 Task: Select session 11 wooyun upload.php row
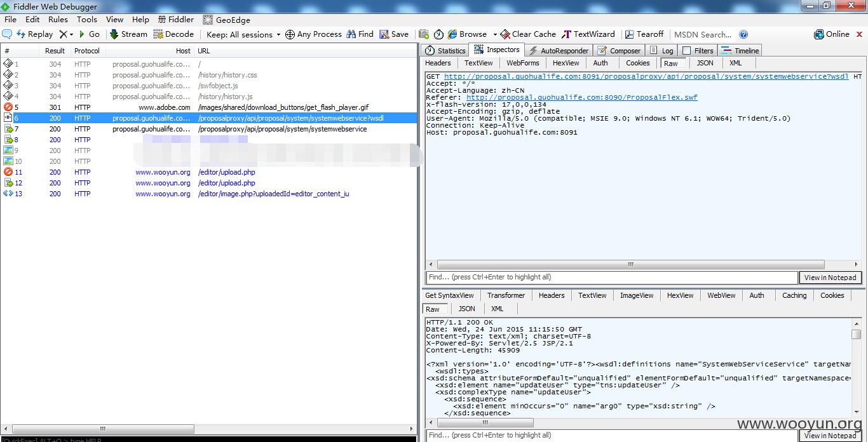[x=209, y=172]
